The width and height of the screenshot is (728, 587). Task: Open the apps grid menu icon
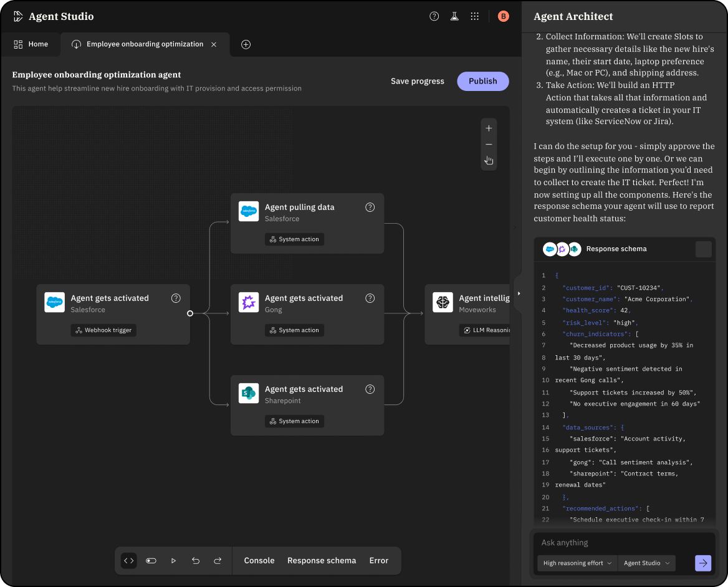pyautogui.click(x=475, y=17)
